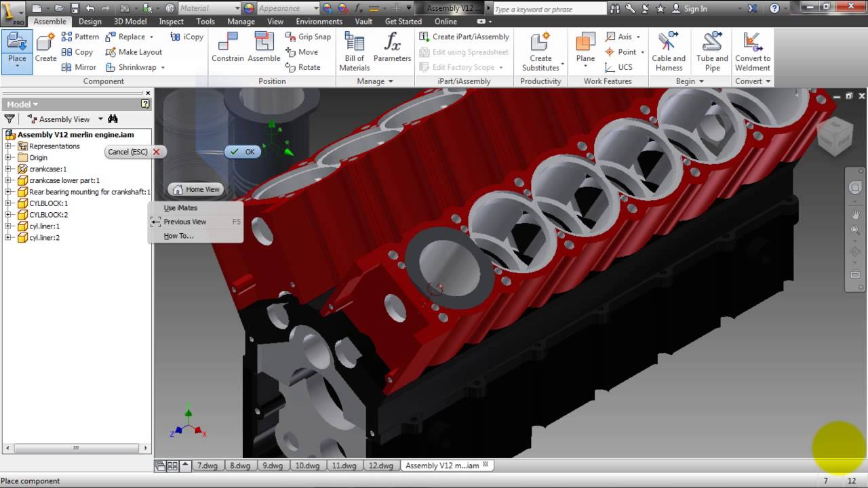Viewport: 868px width, 488px height.
Task: Switch to the 3D Model ribbon tab
Action: [130, 21]
